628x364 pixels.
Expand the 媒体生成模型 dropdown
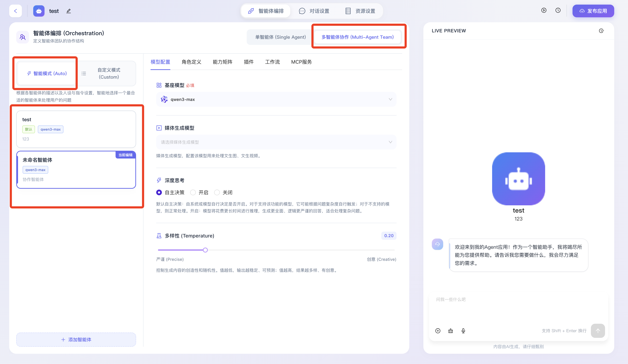(x=276, y=142)
